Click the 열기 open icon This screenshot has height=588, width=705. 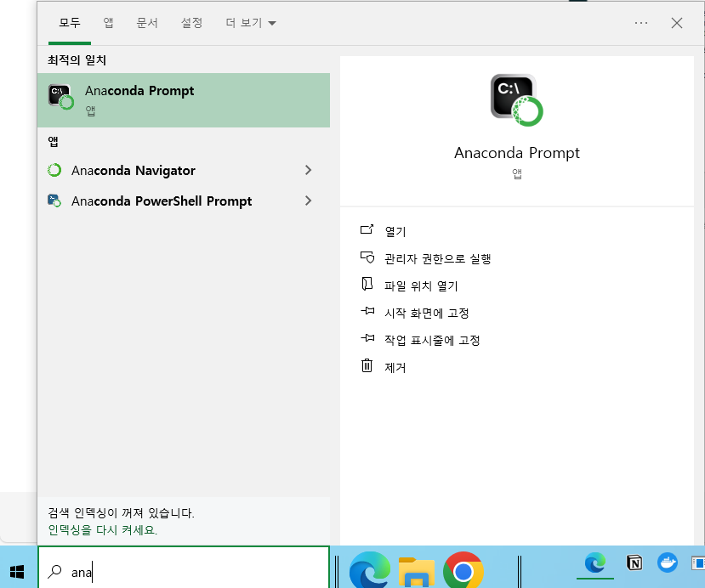click(x=367, y=229)
